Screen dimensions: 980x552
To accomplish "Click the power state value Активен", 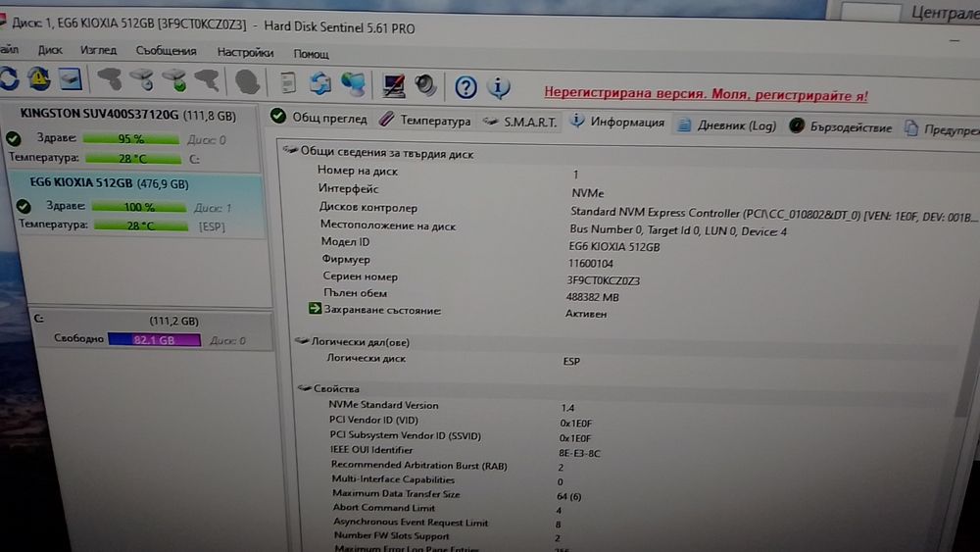I will [586, 314].
